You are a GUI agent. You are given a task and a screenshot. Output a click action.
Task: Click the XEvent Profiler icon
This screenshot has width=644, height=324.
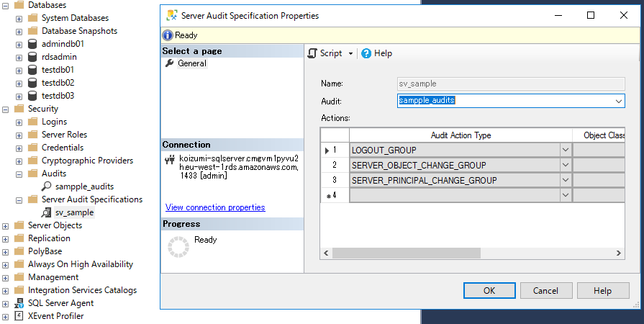pos(19,316)
